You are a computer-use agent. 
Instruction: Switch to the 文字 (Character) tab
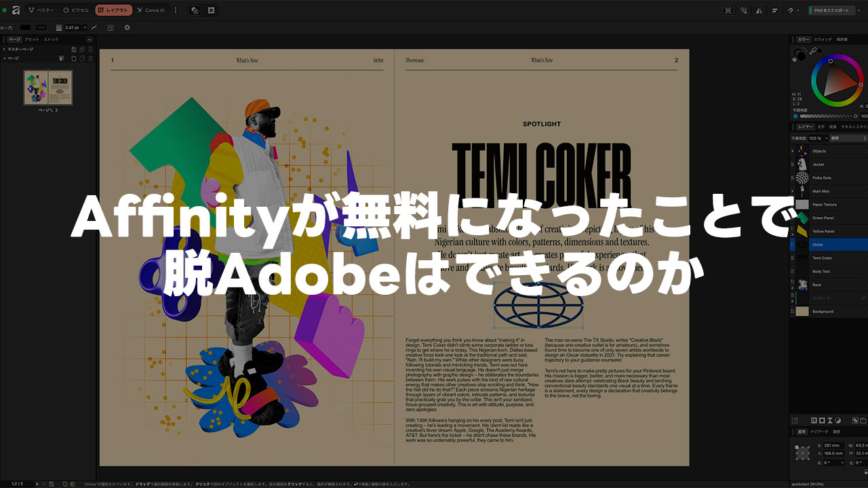coord(821,125)
